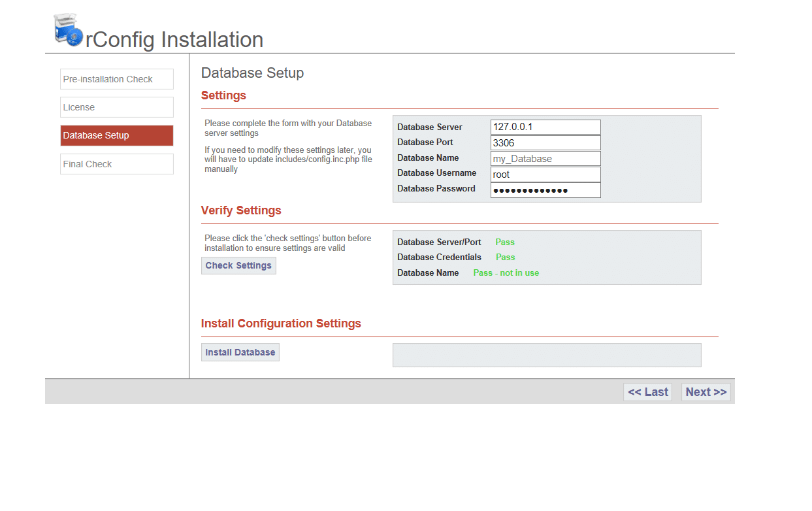Click the Database Server/Port Pass status
This screenshot has width=812, height=511.
505,242
